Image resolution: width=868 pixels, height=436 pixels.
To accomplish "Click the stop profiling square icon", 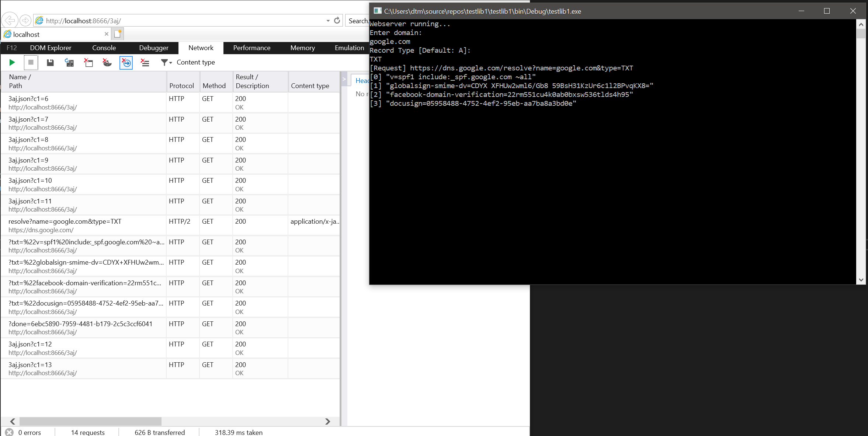I will pos(31,63).
